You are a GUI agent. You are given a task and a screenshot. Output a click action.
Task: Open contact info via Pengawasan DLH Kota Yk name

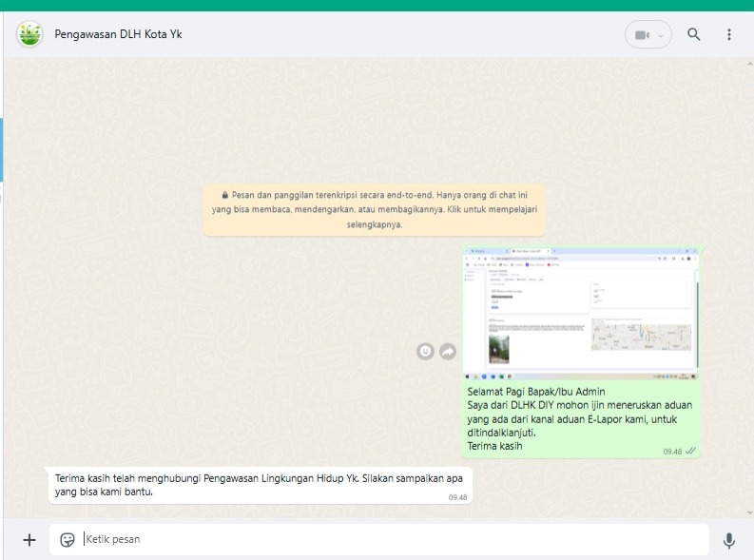pos(118,34)
